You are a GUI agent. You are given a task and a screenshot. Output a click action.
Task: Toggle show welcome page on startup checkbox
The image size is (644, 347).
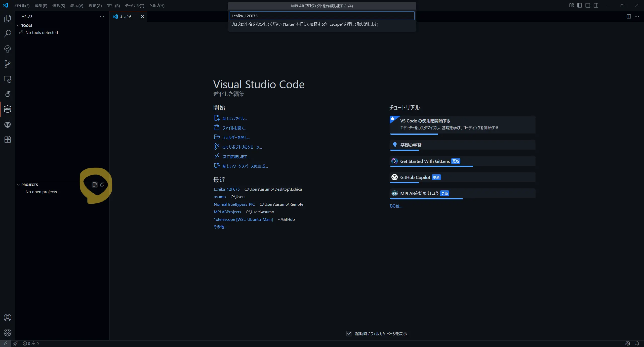(349, 334)
